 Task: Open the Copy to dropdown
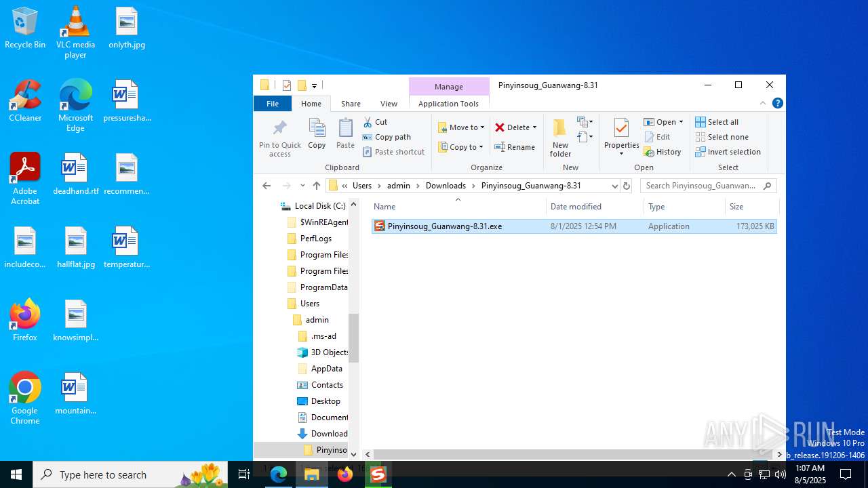[460, 147]
